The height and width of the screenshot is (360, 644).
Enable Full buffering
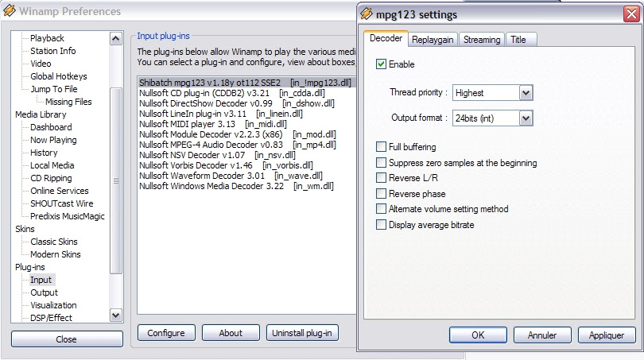(381, 146)
